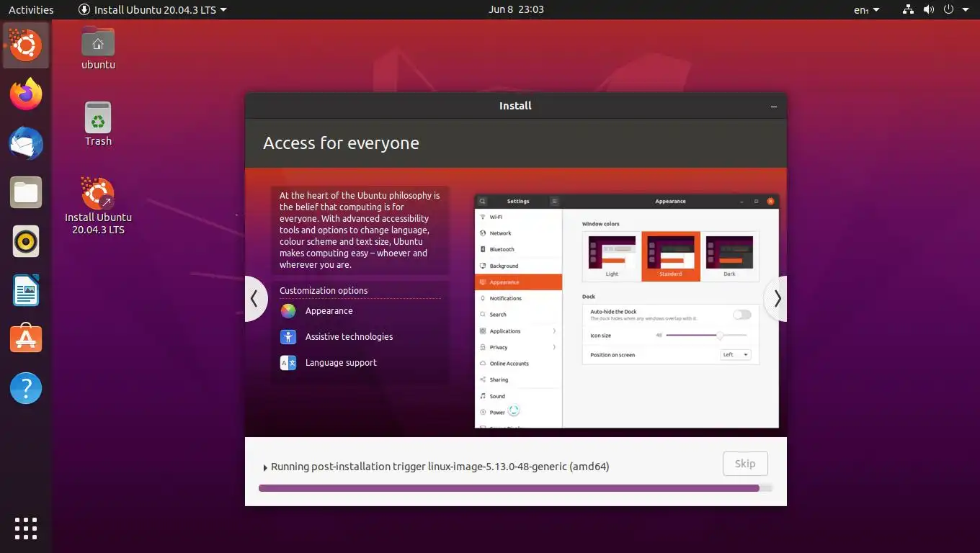Click the network status icon in top bar
Image resolution: width=980 pixels, height=553 pixels.
[x=908, y=9]
